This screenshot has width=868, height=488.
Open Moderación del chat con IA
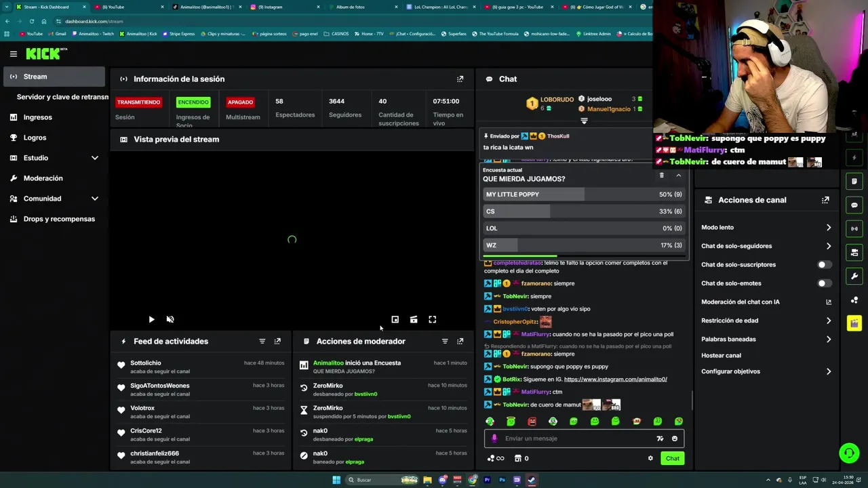coord(766,302)
